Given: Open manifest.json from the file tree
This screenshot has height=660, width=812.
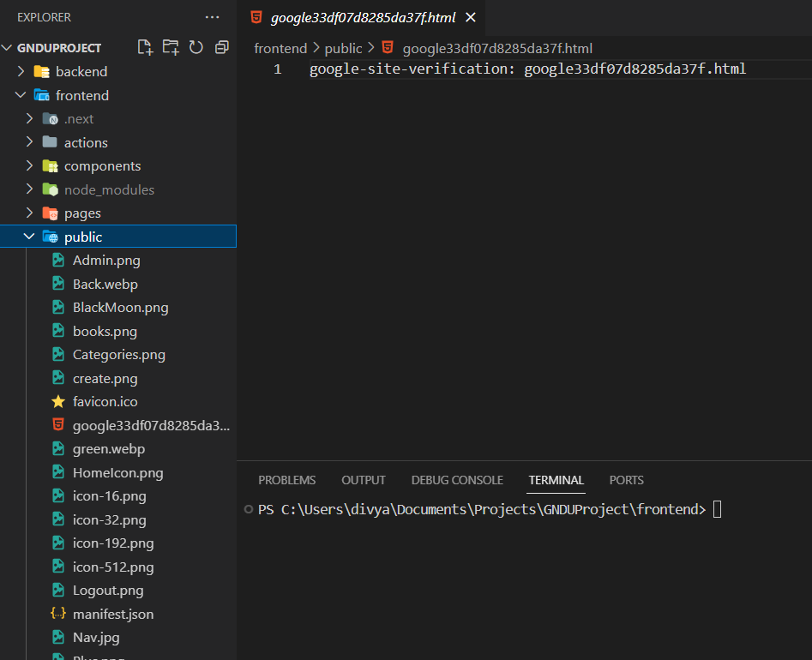Looking at the screenshot, I should tap(113, 614).
